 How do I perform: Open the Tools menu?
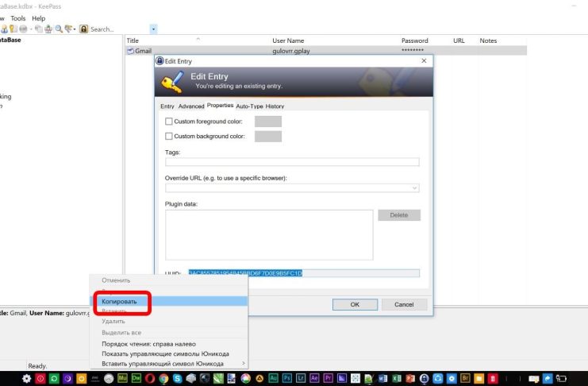18,18
